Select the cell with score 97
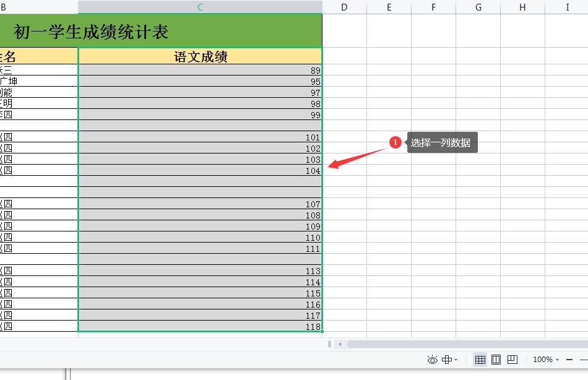Screen dimensions: 588x380 [201, 92]
